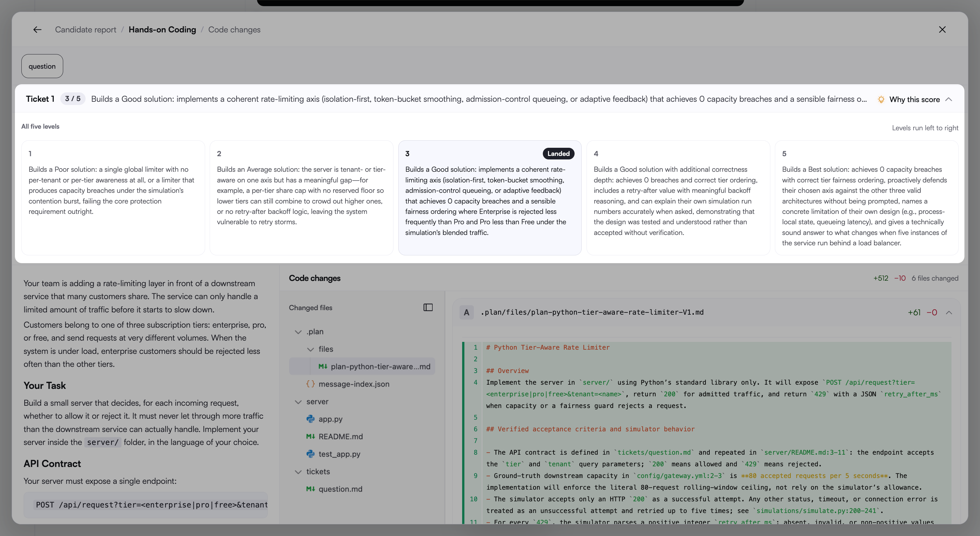Toggle the changed files sidebar panel icon

coord(428,307)
